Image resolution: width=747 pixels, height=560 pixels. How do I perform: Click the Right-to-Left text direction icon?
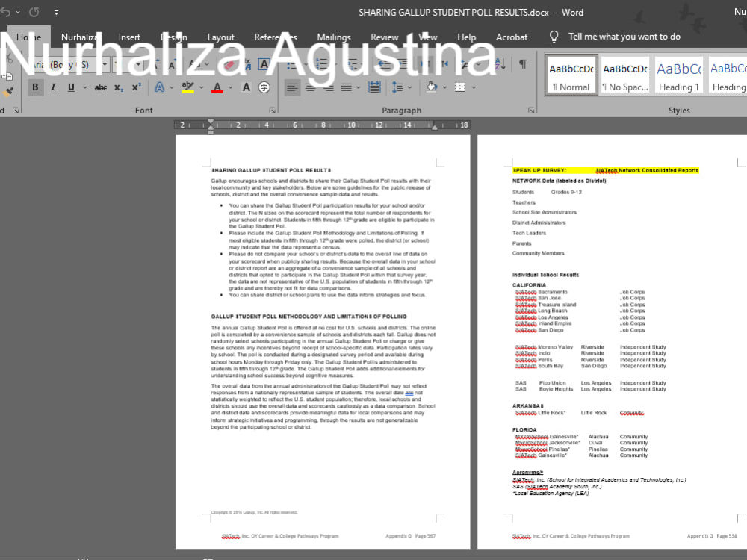pos(445,64)
